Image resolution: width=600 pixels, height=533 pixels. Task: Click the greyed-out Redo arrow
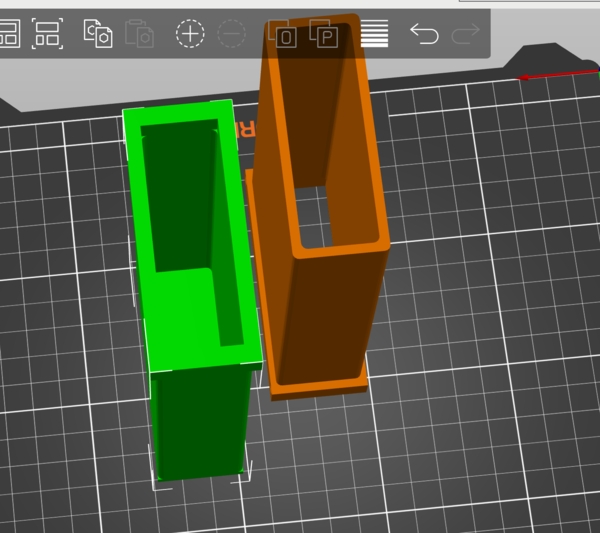(466, 34)
